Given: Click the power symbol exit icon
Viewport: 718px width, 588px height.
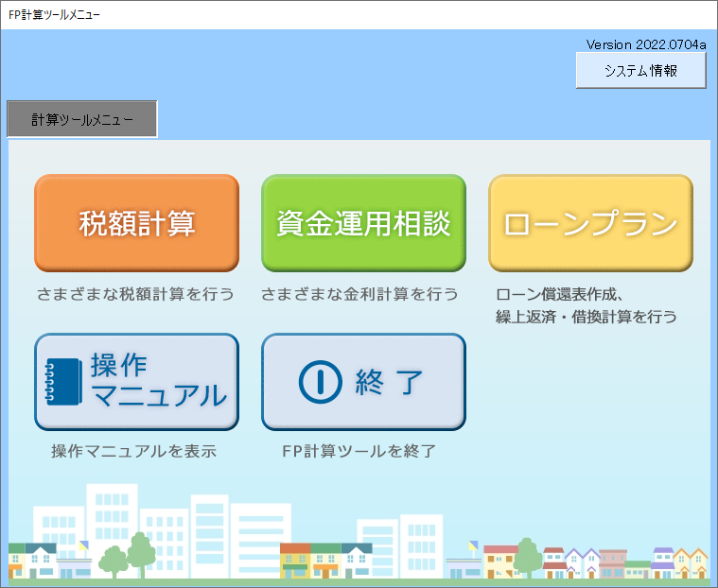Looking at the screenshot, I should (318, 381).
